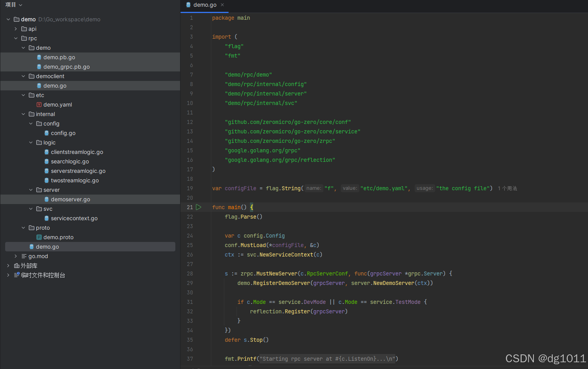Click the 'value:' parameter hint

click(350, 188)
